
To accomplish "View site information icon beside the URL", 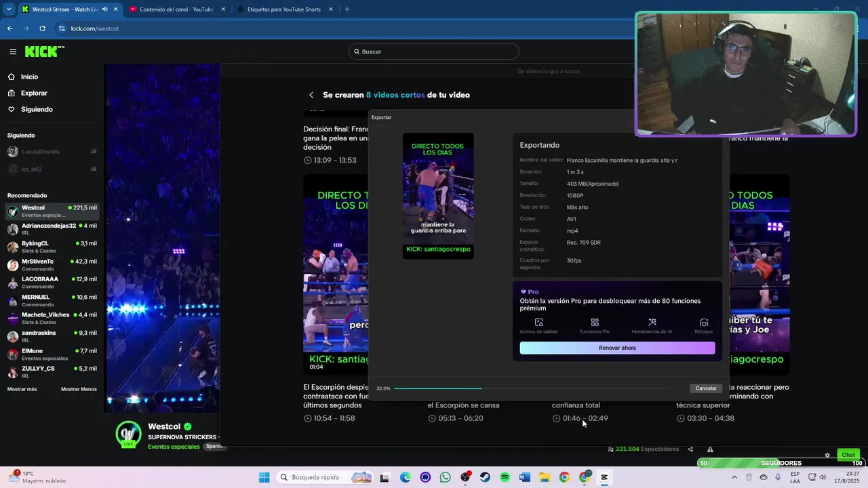I will (x=62, y=28).
